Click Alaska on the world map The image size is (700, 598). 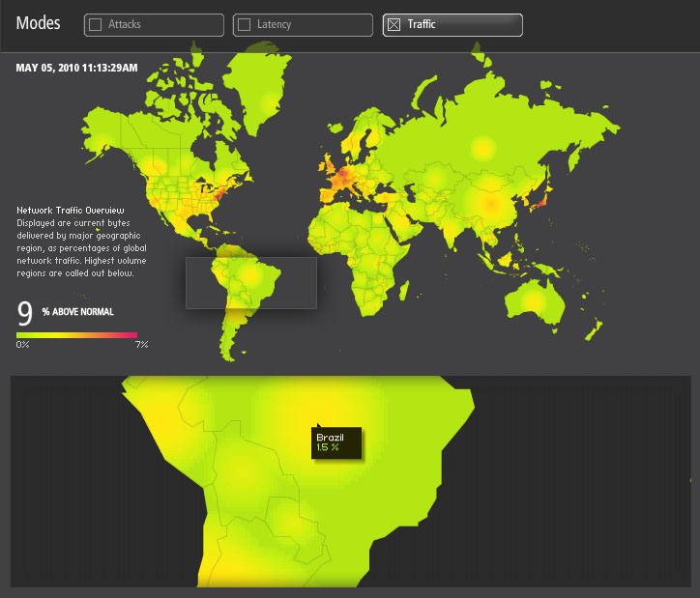tap(102, 133)
